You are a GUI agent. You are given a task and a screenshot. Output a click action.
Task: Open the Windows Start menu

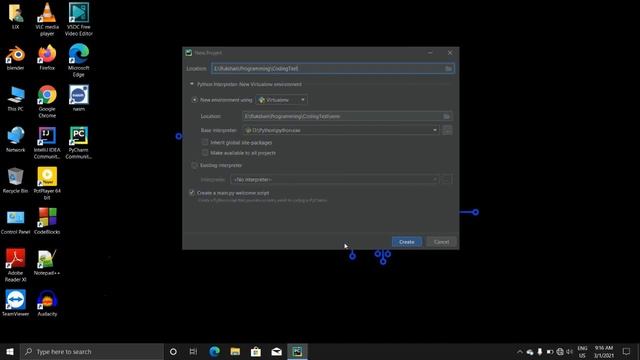[x=10, y=351]
